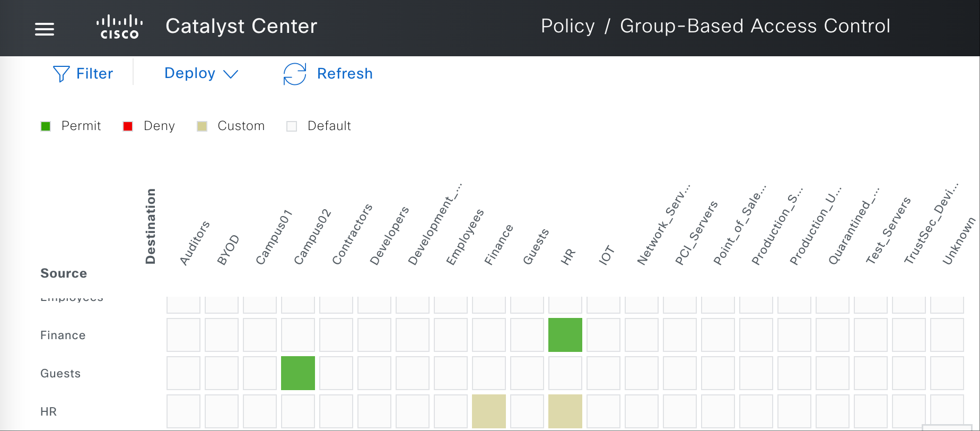Click the Employees destination column header
Viewport: 980px width, 431px height.
[465, 237]
